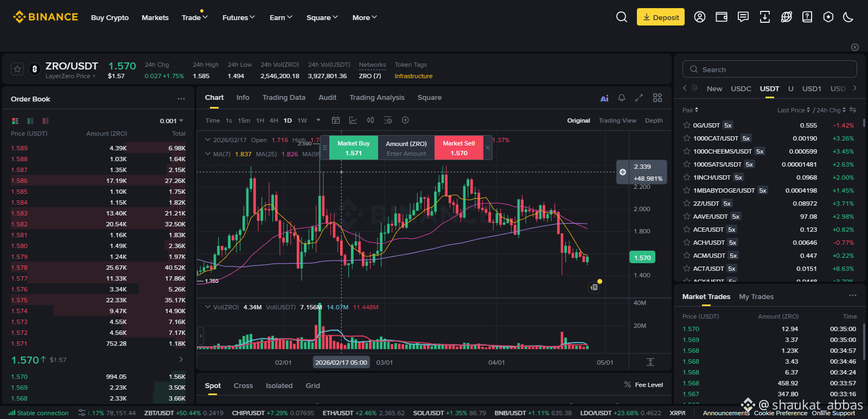Switch chart to Trading View mode
The width and height of the screenshot is (868, 419).
(x=617, y=120)
